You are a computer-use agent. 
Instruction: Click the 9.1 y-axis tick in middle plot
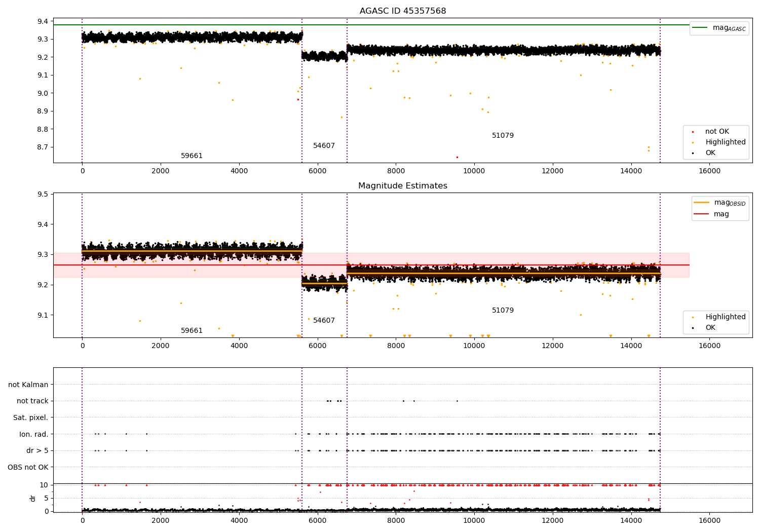coord(43,315)
